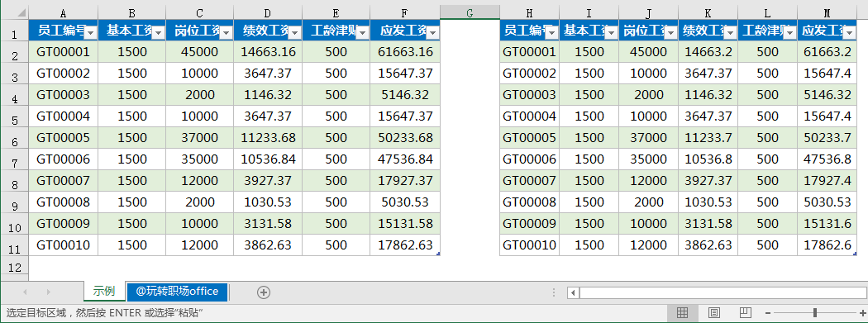The image size is (868, 323).
Task: Select cell H9 containing GT00008
Action: pyautogui.click(x=530, y=202)
